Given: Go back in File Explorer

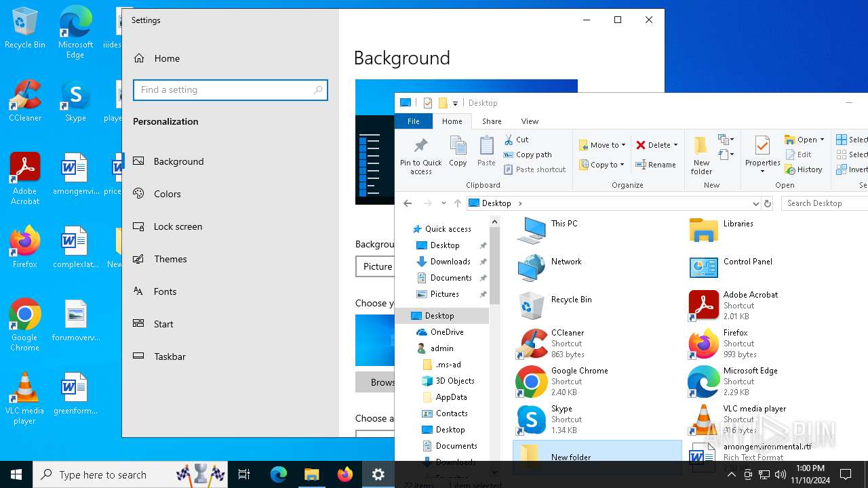Looking at the screenshot, I should coord(408,203).
